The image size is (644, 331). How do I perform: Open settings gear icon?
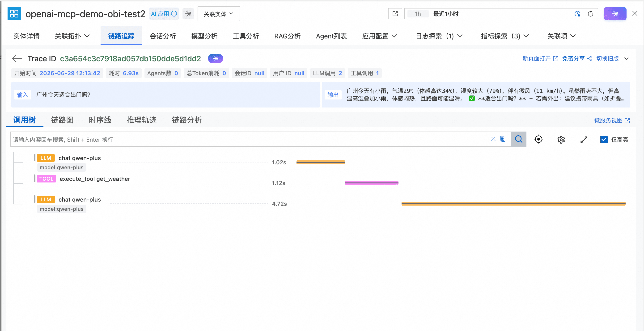[x=561, y=140]
